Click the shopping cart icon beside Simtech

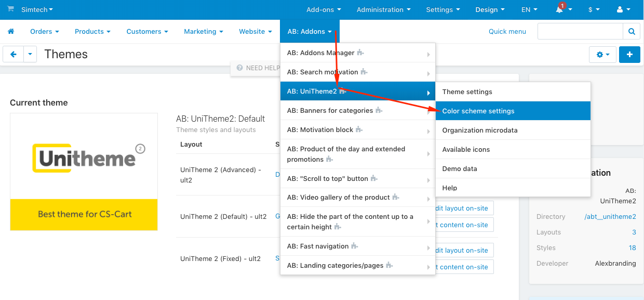[x=11, y=9]
